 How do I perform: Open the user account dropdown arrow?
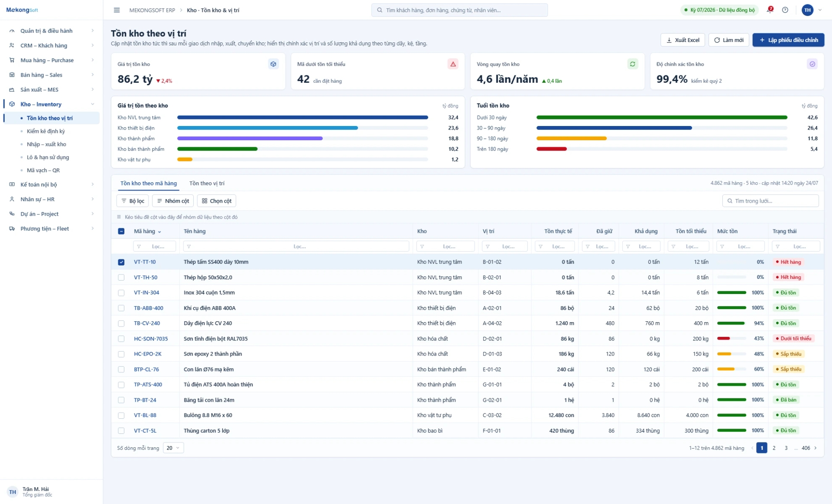coord(820,10)
